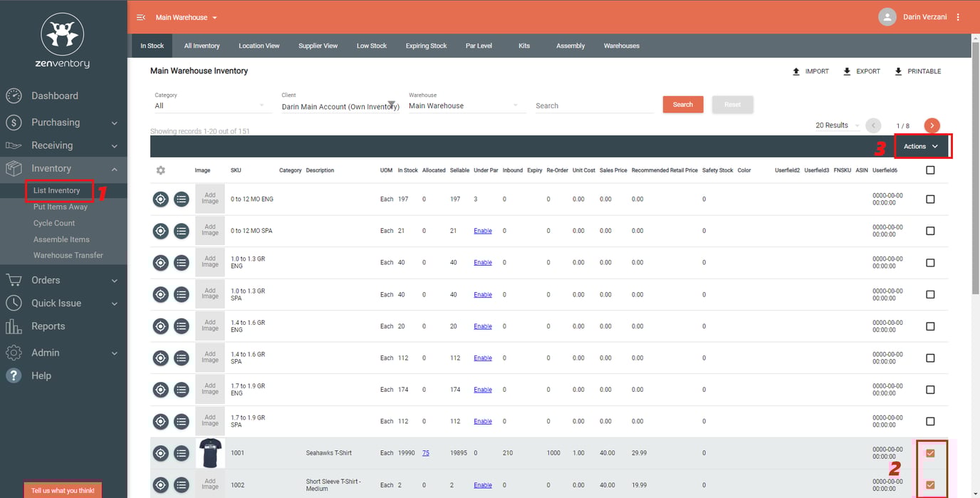
Task: Enable sellable for SKU 1002
Action: 483,484
